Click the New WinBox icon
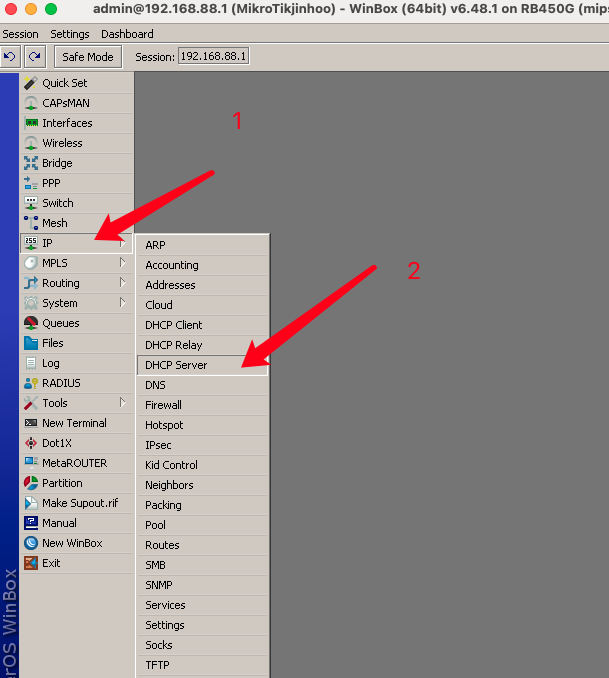Screen dimensions: 609x678 point(31,543)
